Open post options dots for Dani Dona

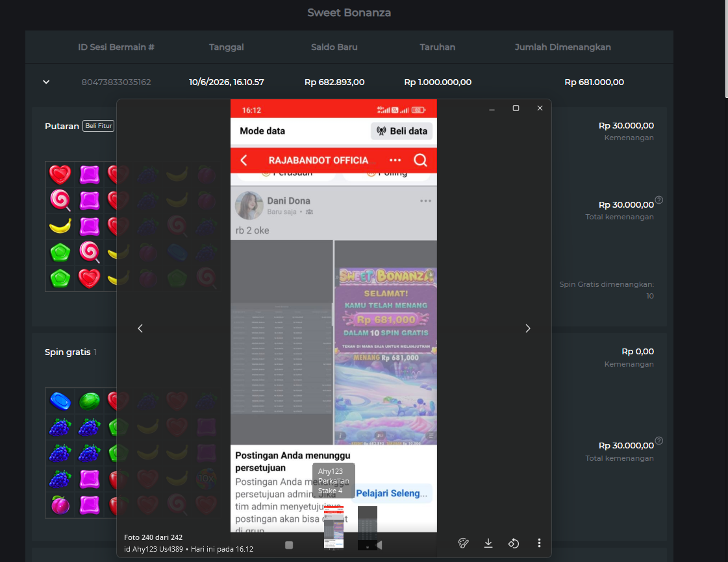point(426,201)
